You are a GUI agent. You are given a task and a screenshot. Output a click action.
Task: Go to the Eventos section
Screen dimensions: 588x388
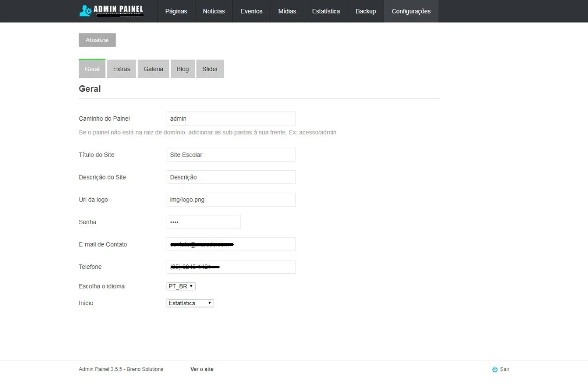[251, 11]
